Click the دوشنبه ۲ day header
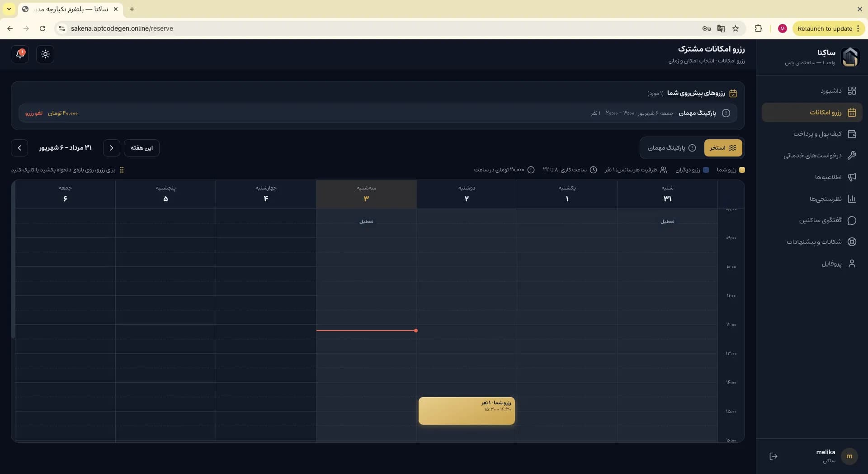This screenshot has height=474, width=868. pyautogui.click(x=467, y=194)
